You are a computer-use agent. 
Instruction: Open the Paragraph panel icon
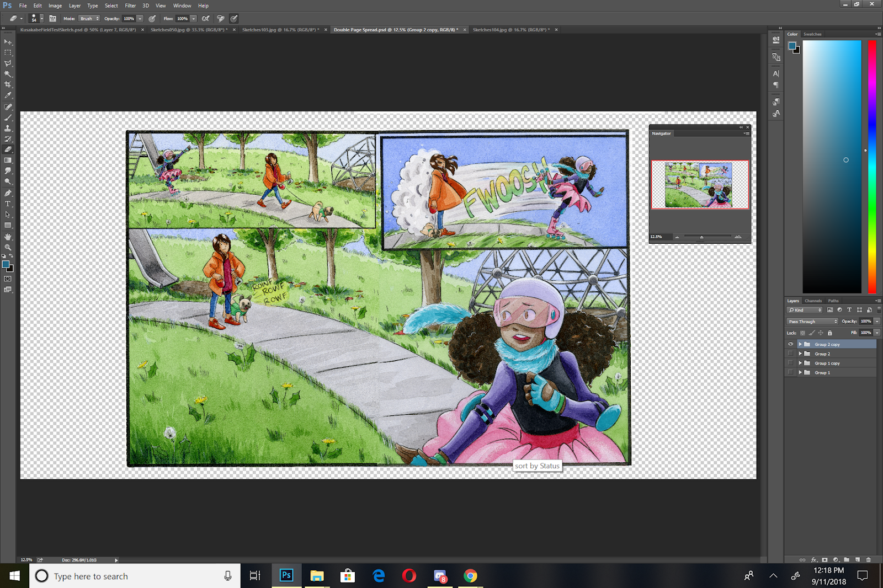click(776, 85)
